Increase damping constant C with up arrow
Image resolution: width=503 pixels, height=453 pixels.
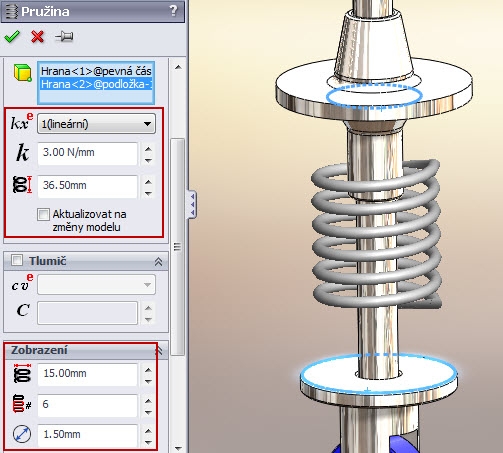pos(148,308)
